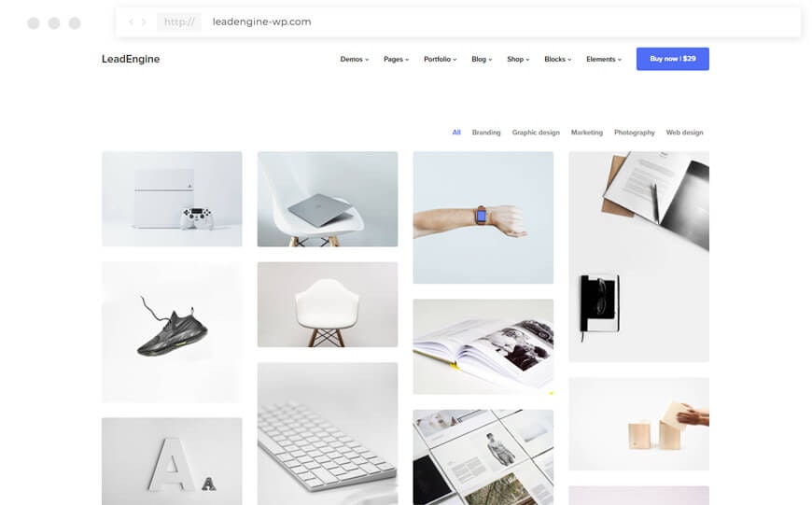This screenshot has width=812, height=505.
Task: Filter portfolio by Graphic design
Action: tap(536, 133)
